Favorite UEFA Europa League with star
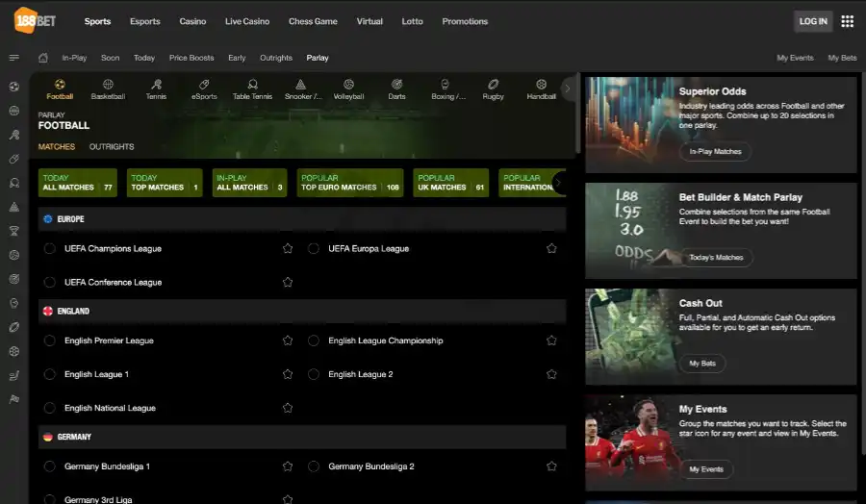This screenshot has width=866, height=504. coord(551,248)
